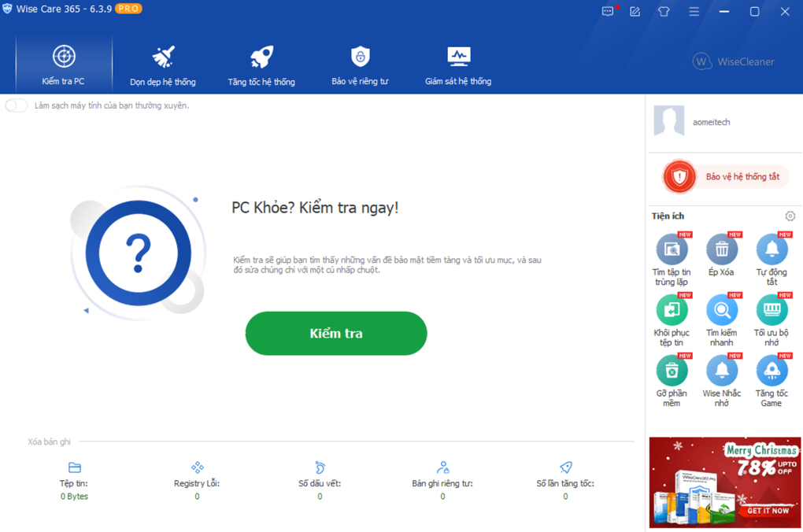The height and width of the screenshot is (532, 803).
Task: Click the Registry Lỗi icon
Action: click(x=197, y=467)
